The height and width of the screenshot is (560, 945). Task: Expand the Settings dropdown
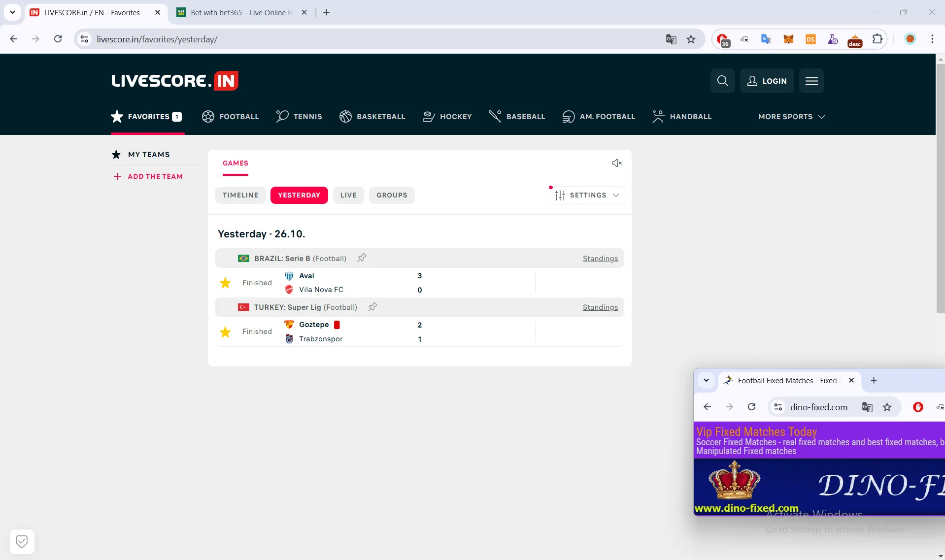587,195
